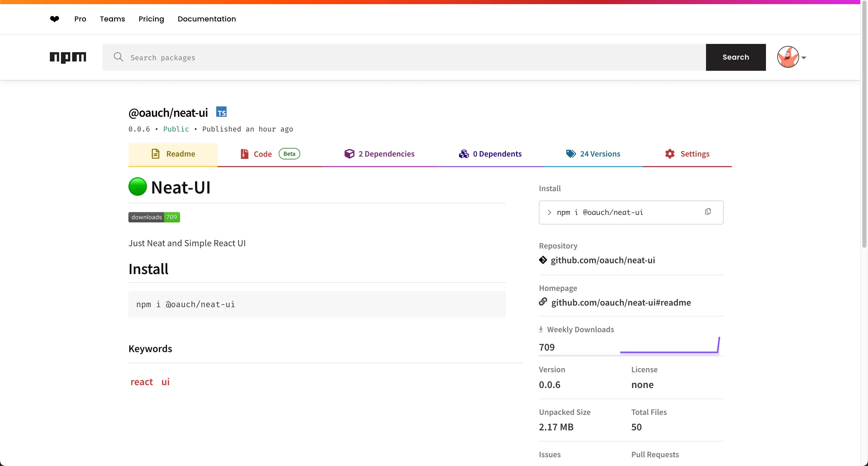Open the Pricing menu link
868x466 pixels.
click(151, 19)
